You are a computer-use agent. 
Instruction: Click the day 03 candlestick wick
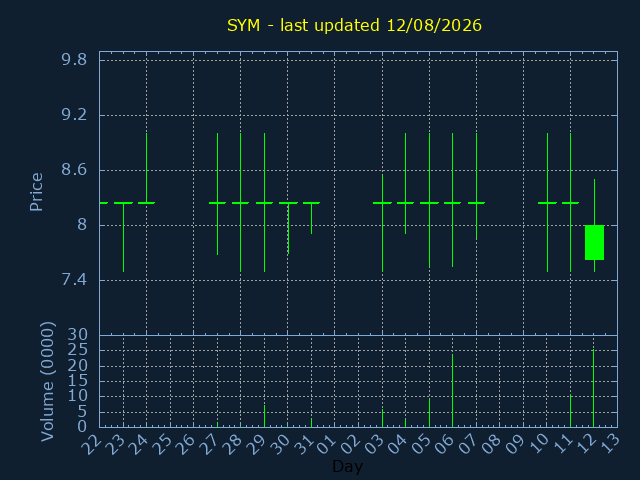tap(382, 223)
